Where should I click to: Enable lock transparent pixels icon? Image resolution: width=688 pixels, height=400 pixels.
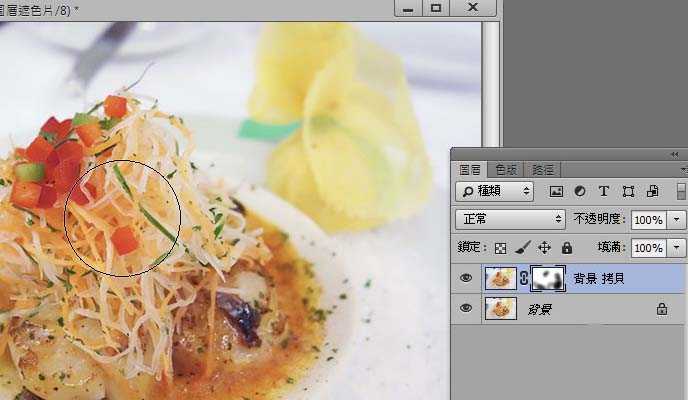[501, 247]
